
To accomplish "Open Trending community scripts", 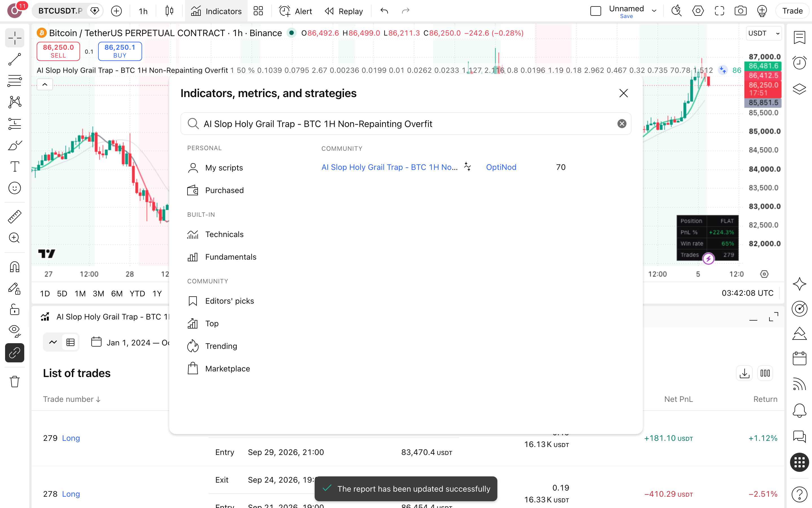I will coord(212,346).
